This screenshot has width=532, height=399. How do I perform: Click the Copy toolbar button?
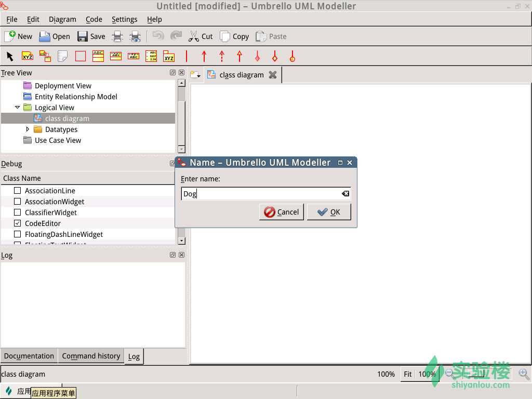point(234,36)
